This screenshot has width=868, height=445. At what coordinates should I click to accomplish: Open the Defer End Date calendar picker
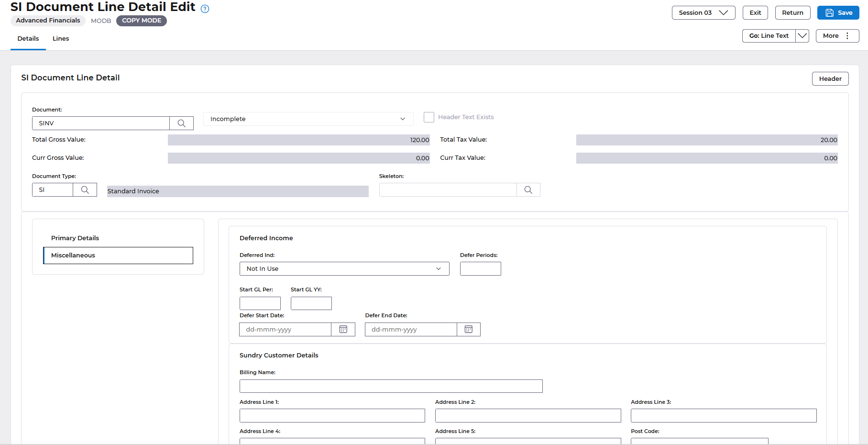468,329
